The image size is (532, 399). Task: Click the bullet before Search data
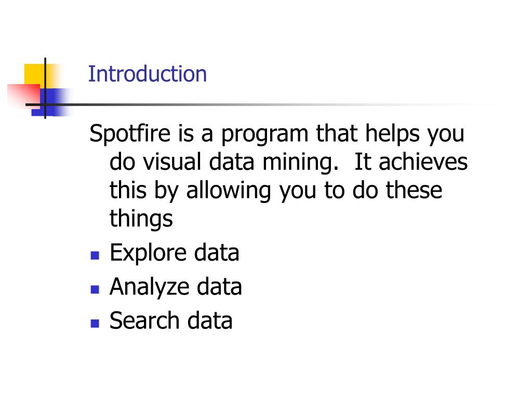(95, 323)
